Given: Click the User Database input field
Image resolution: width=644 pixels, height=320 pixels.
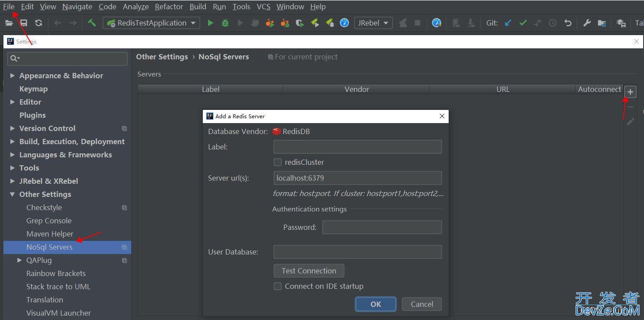Looking at the screenshot, I should (357, 252).
